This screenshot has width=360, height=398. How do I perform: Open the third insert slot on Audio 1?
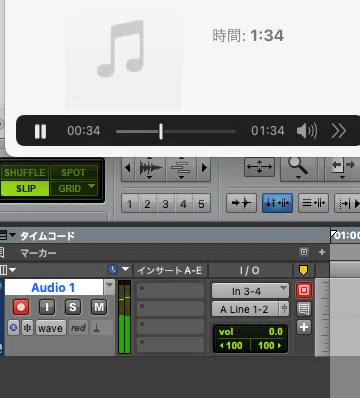[170, 326]
